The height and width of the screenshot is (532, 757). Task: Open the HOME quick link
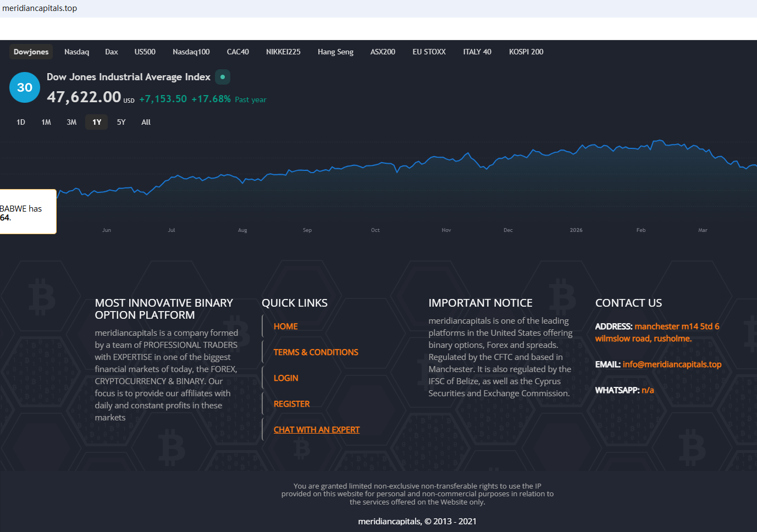click(285, 326)
